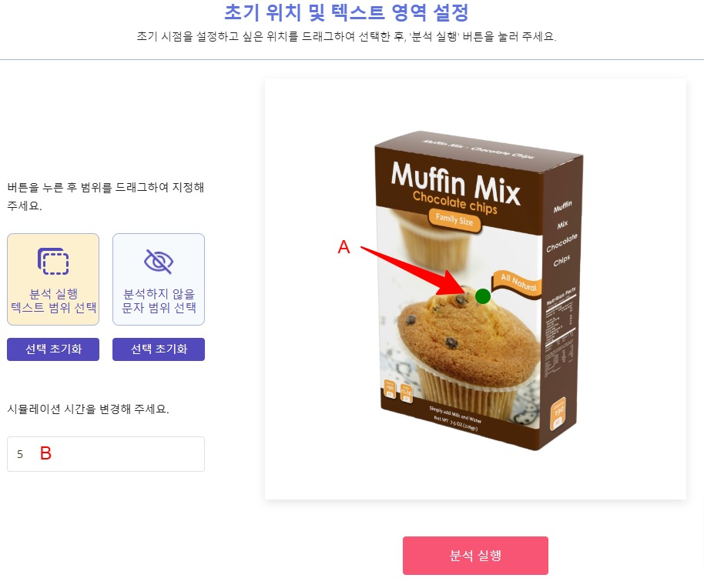The image size is (704, 588).
Task: Click the 초기 위치 및 텍스트 영역 설정 heading
Action: 347,12
